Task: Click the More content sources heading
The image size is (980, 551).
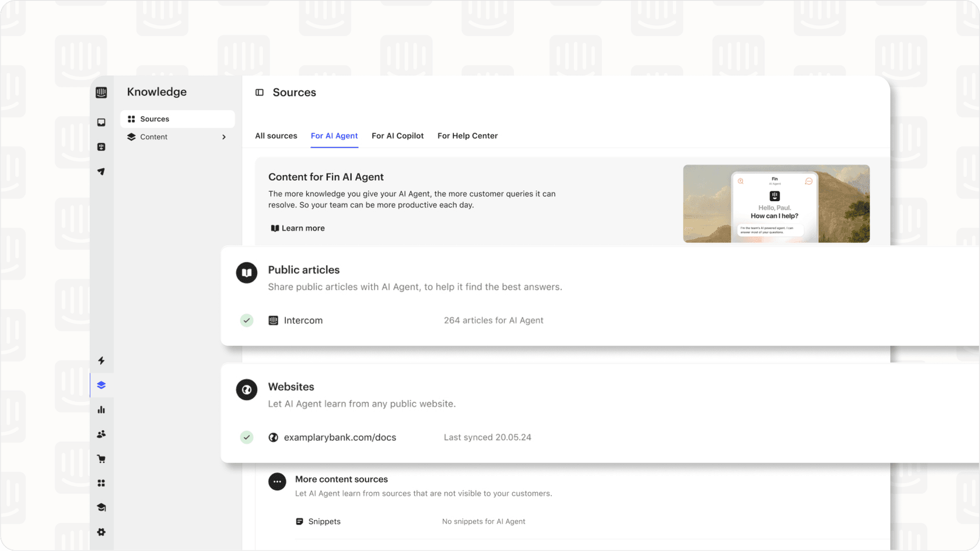Action: coord(341,479)
